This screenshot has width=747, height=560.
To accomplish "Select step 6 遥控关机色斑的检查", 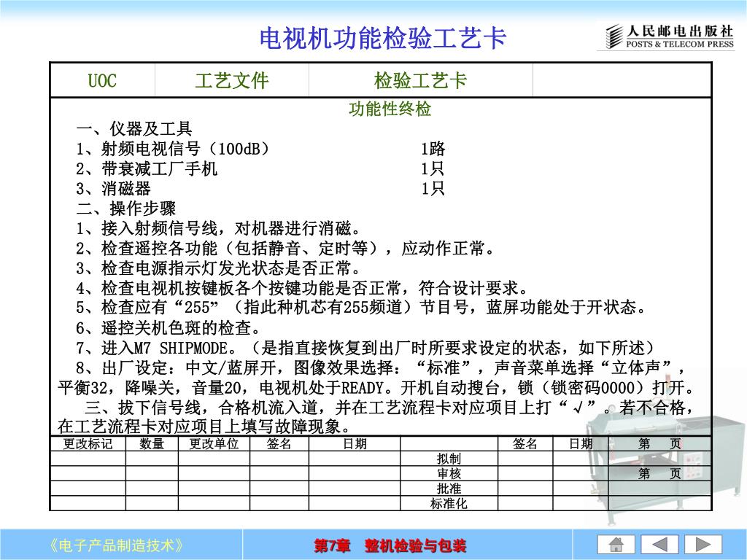I will (x=169, y=328).
